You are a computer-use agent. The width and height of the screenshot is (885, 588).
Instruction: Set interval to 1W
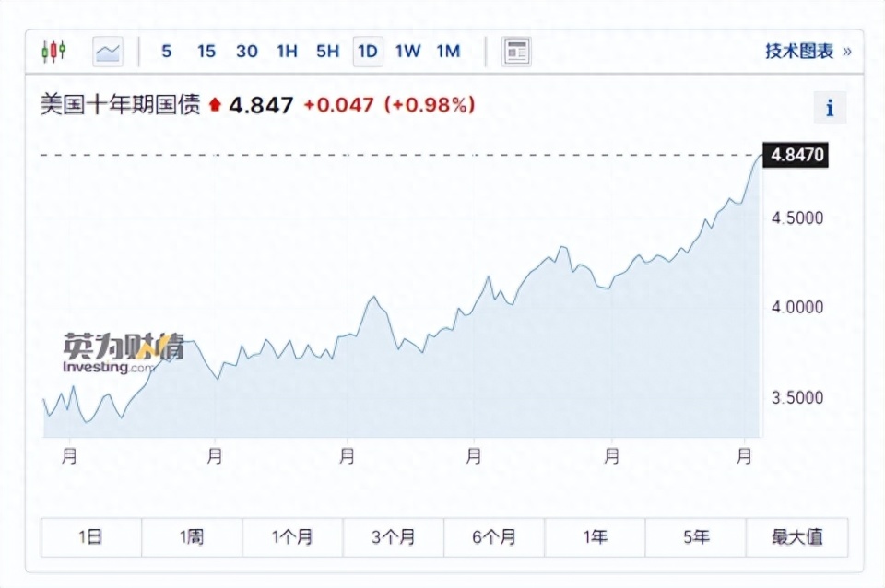[x=407, y=52]
